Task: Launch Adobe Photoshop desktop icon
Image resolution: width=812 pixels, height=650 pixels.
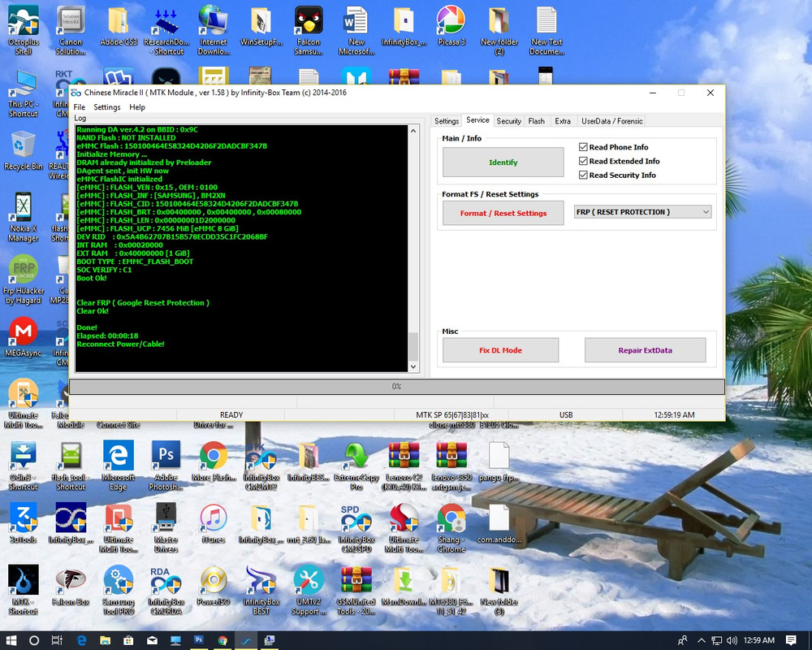Action: [x=166, y=466]
